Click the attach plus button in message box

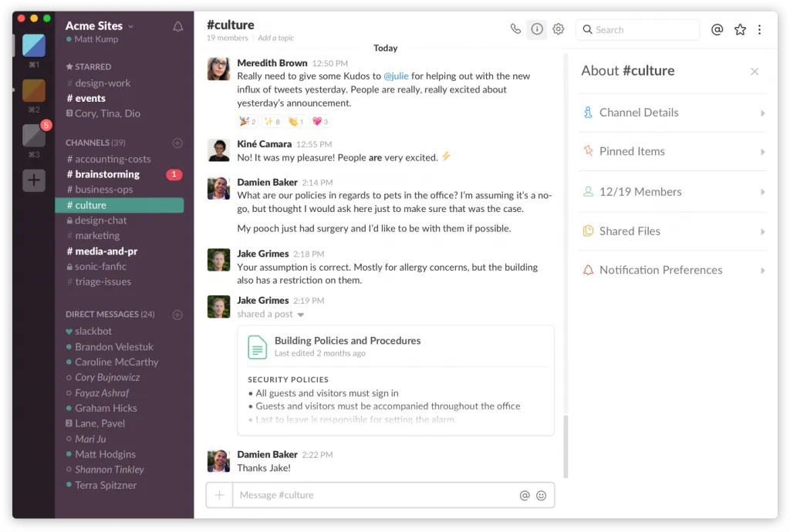(x=219, y=495)
